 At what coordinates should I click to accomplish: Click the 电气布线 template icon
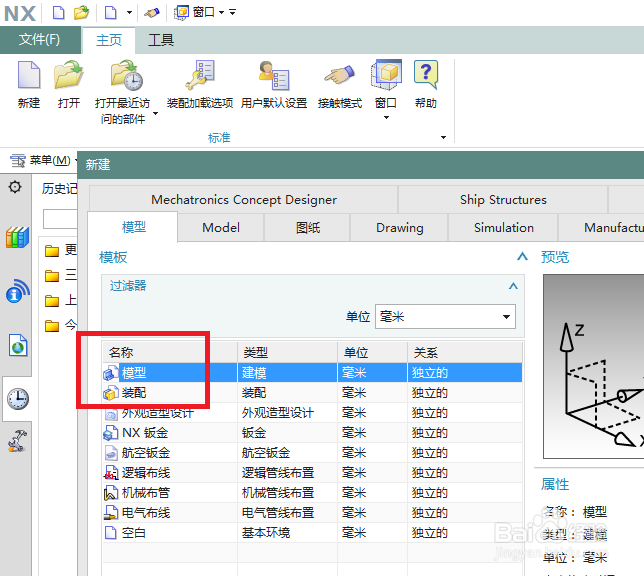(110, 513)
